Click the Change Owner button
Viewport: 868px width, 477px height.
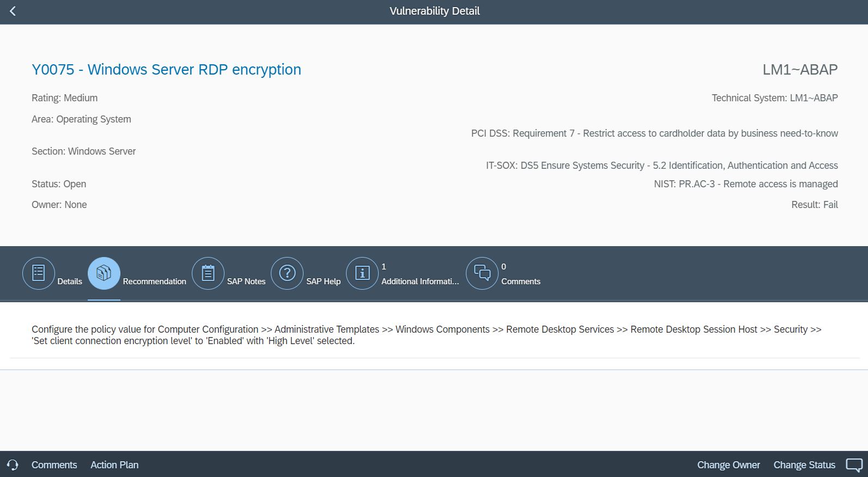click(728, 465)
